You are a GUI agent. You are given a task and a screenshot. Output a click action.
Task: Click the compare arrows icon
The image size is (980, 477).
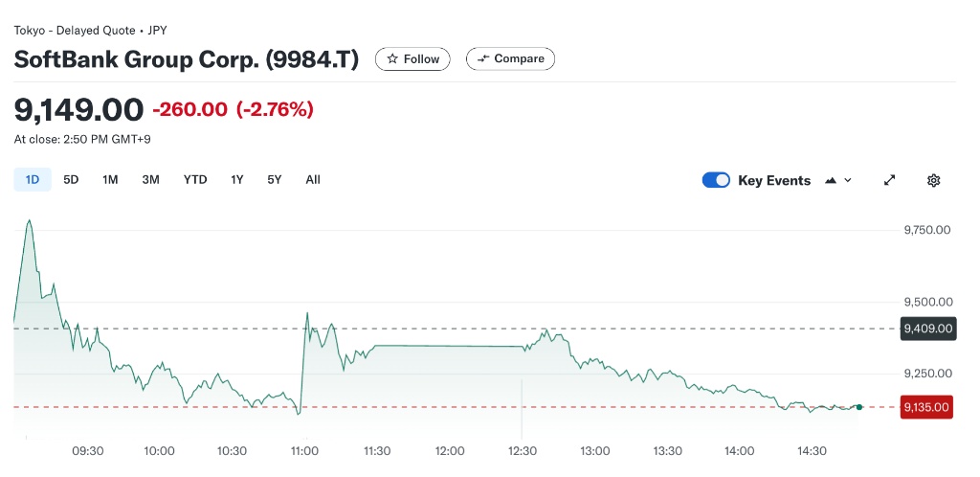(483, 59)
